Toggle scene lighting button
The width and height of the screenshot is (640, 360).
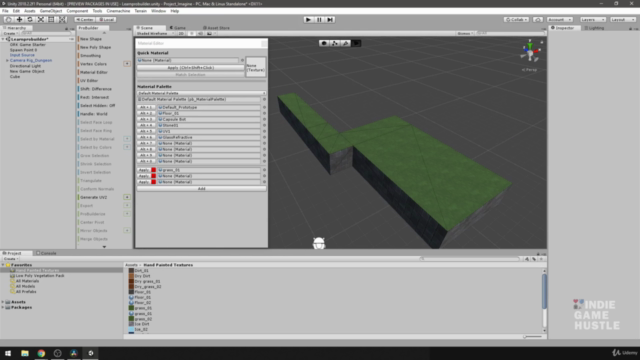[x=191, y=33]
